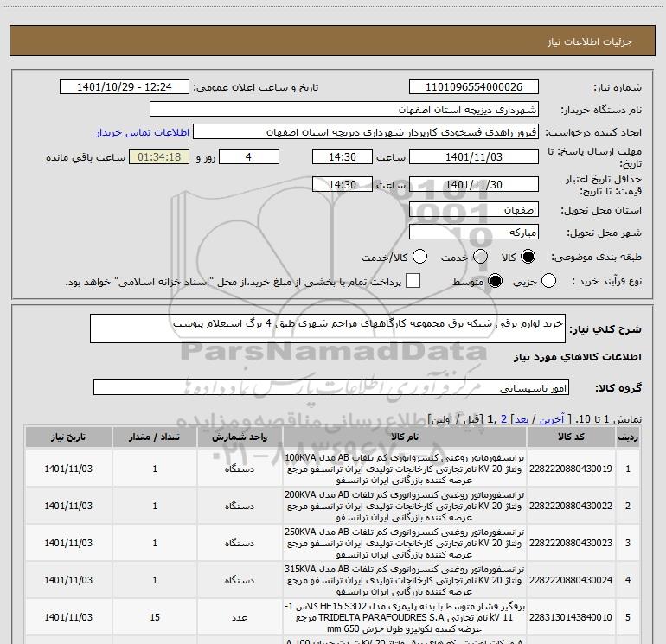Click the response deadline date 1401/11/03 field
The width and height of the screenshot is (666, 644).
[474, 157]
